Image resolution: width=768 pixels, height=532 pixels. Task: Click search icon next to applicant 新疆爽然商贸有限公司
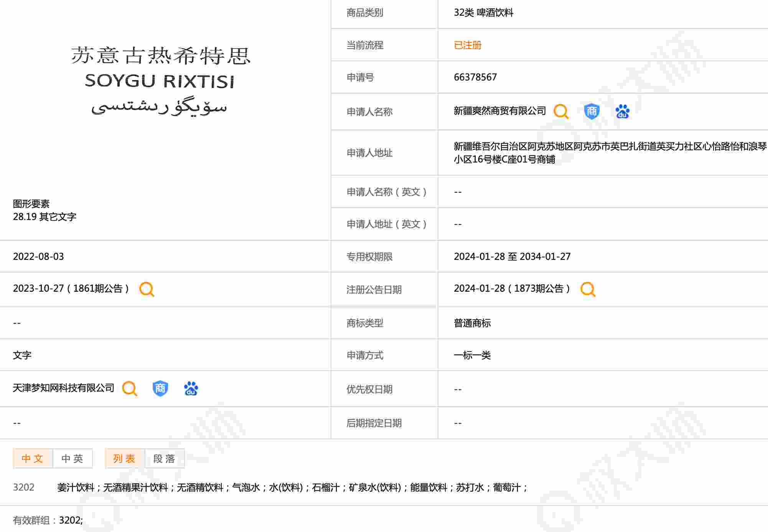pos(560,112)
